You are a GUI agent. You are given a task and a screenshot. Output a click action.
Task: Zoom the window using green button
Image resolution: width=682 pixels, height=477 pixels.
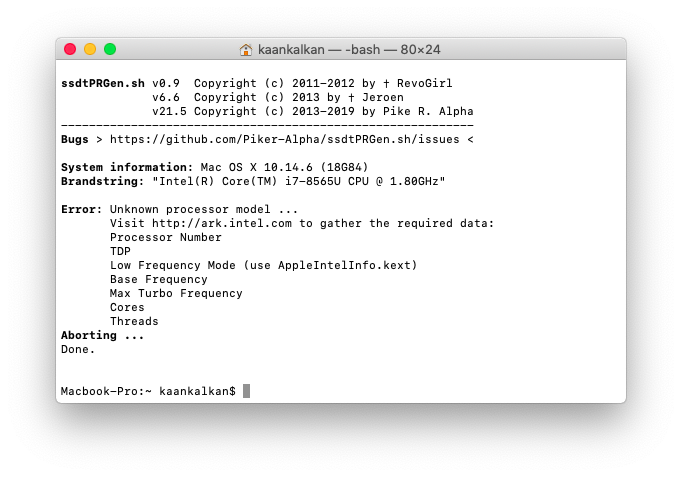[x=110, y=49]
